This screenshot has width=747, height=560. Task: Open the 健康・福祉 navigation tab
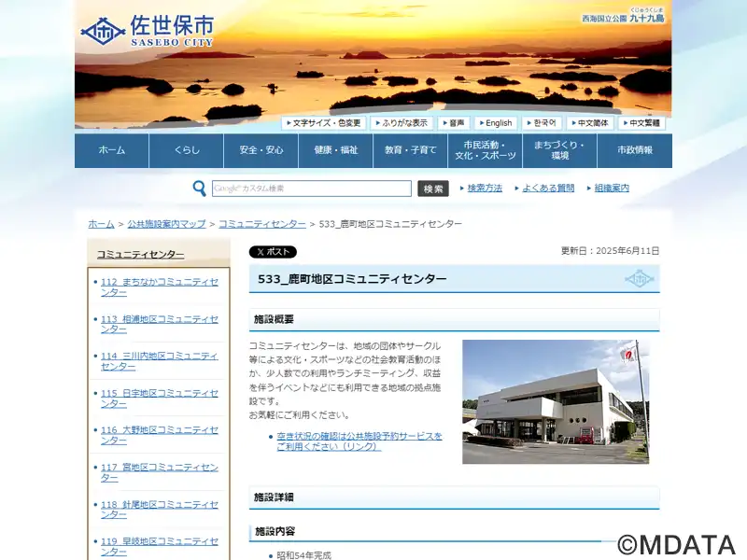[x=336, y=150]
